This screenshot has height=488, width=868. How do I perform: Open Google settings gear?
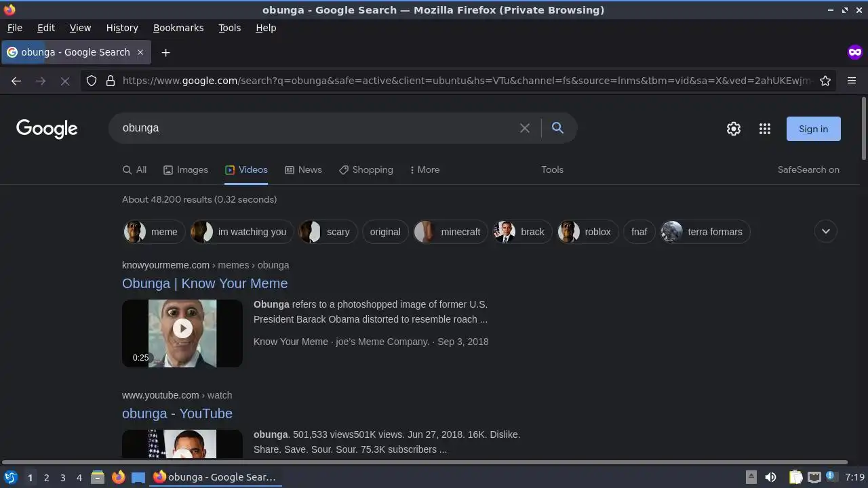[734, 129]
